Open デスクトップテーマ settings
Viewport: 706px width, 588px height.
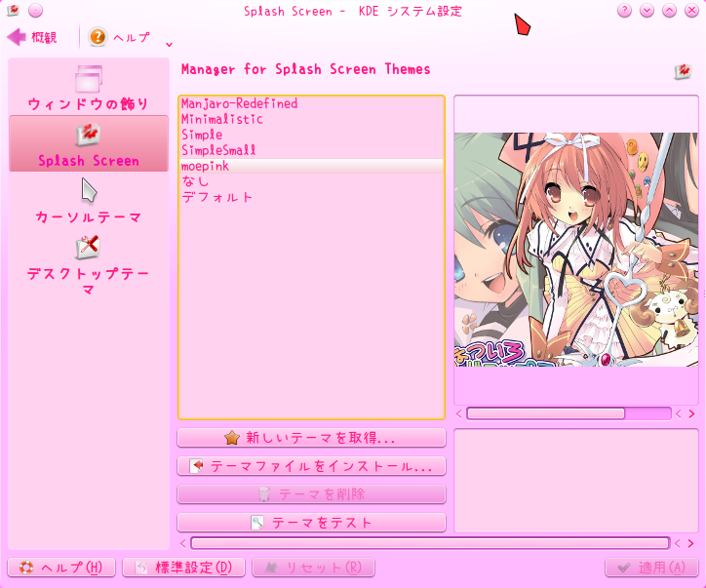pyautogui.click(x=88, y=265)
